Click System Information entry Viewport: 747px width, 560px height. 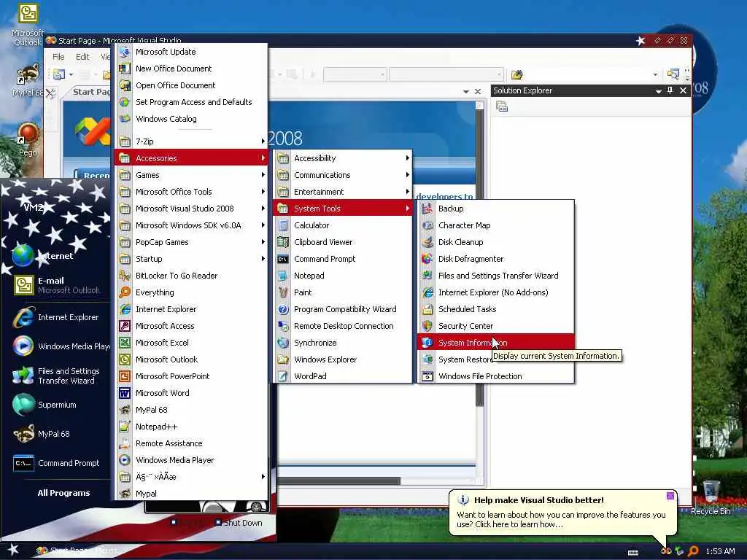(x=495, y=343)
